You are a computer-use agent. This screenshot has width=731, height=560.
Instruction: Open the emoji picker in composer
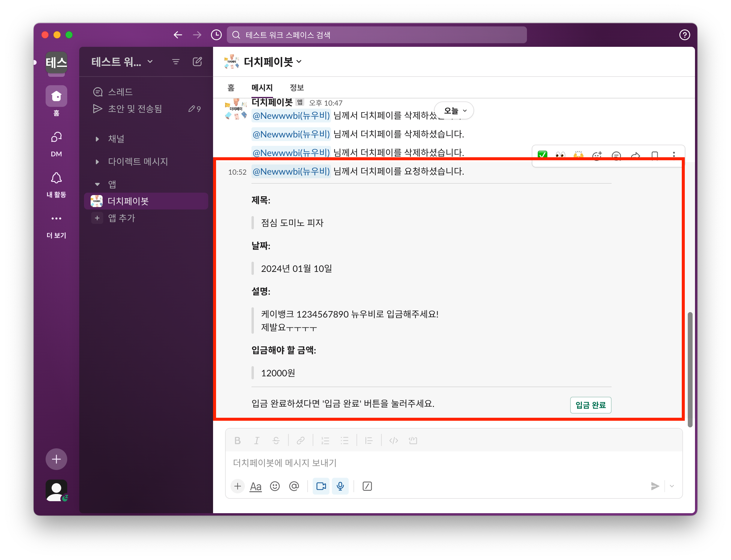[x=275, y=486]
